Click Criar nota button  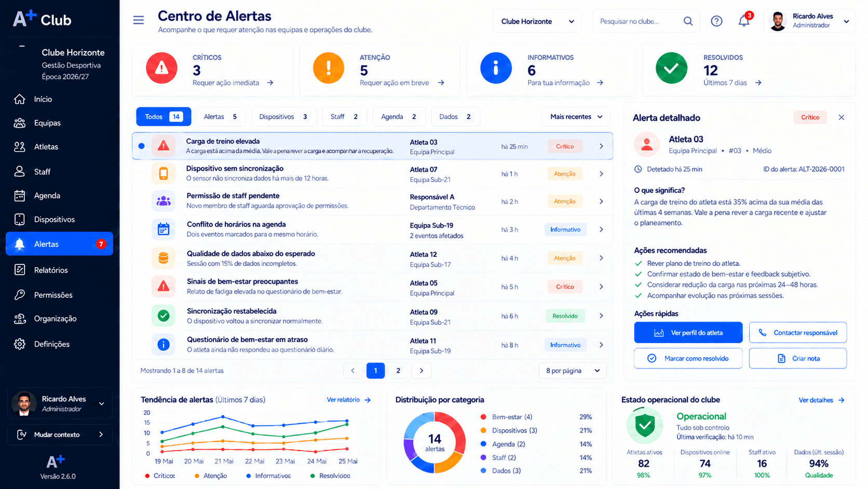coord(798,359)
